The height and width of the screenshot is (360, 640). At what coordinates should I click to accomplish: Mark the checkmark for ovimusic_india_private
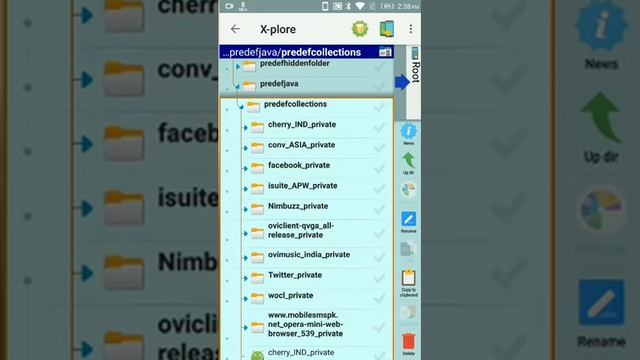[x=379, y=257]
